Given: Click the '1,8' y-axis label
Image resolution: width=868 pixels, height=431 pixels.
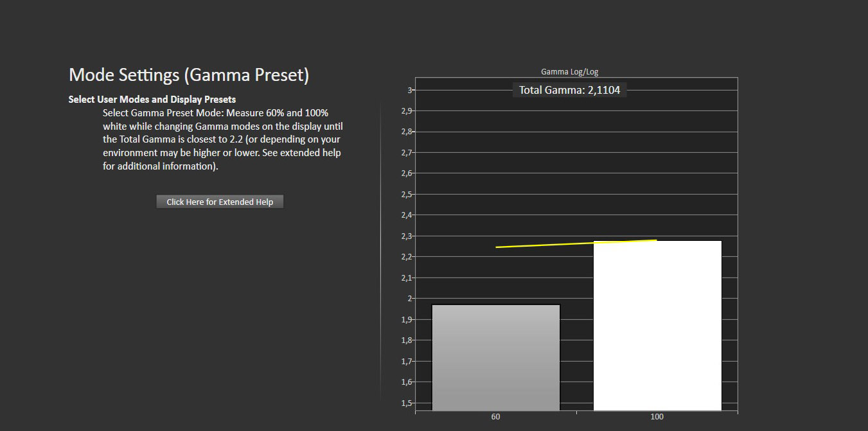Looking at the screenshot, I should tap(406, 340).
